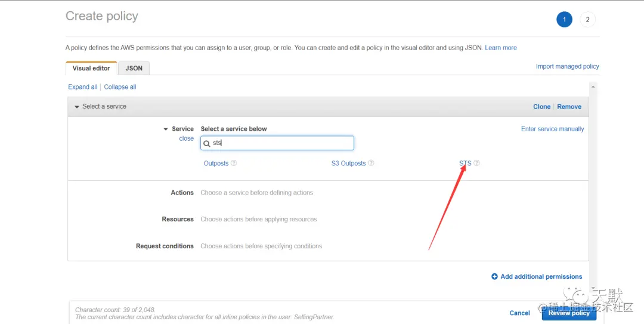Click 'Select a service below' heading
The width and height of the screenshot is (644, 324).
click(234, 129)
